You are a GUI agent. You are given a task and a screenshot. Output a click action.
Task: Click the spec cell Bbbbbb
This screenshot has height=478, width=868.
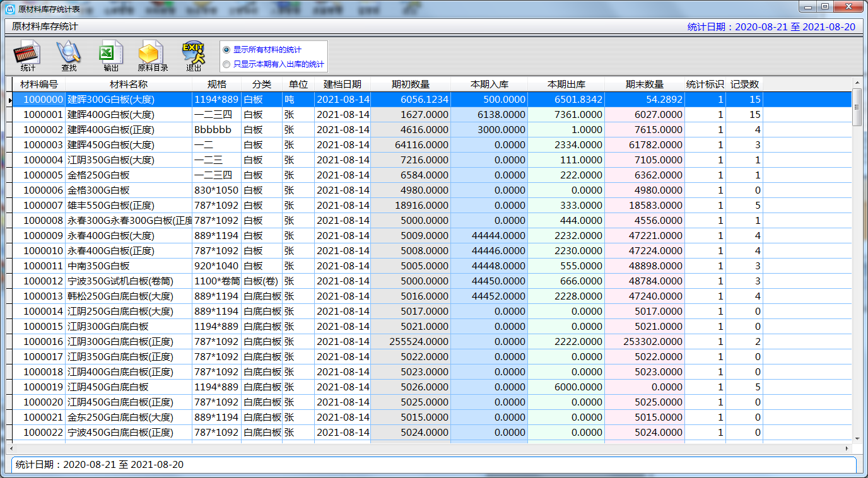click(x=217, y=130)
